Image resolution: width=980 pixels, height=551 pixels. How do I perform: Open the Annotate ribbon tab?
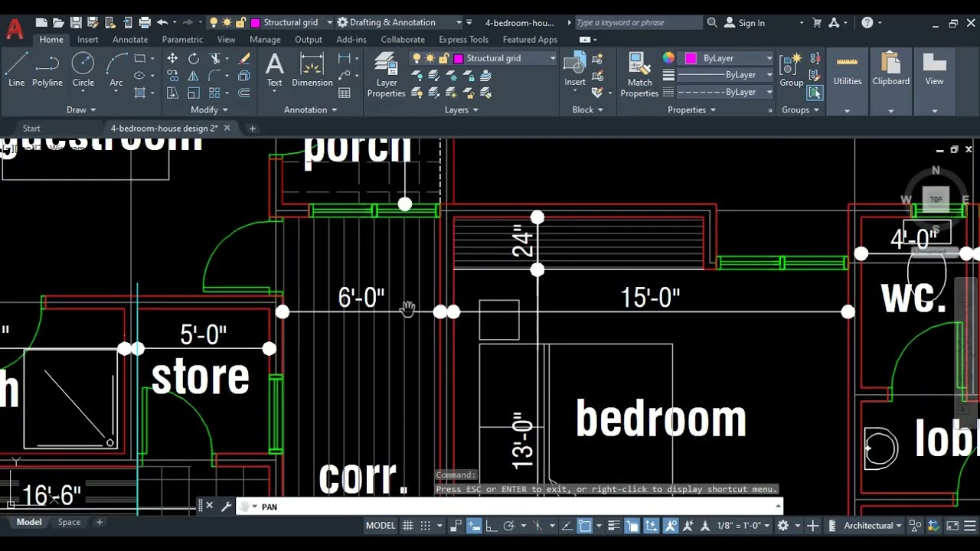130,40
